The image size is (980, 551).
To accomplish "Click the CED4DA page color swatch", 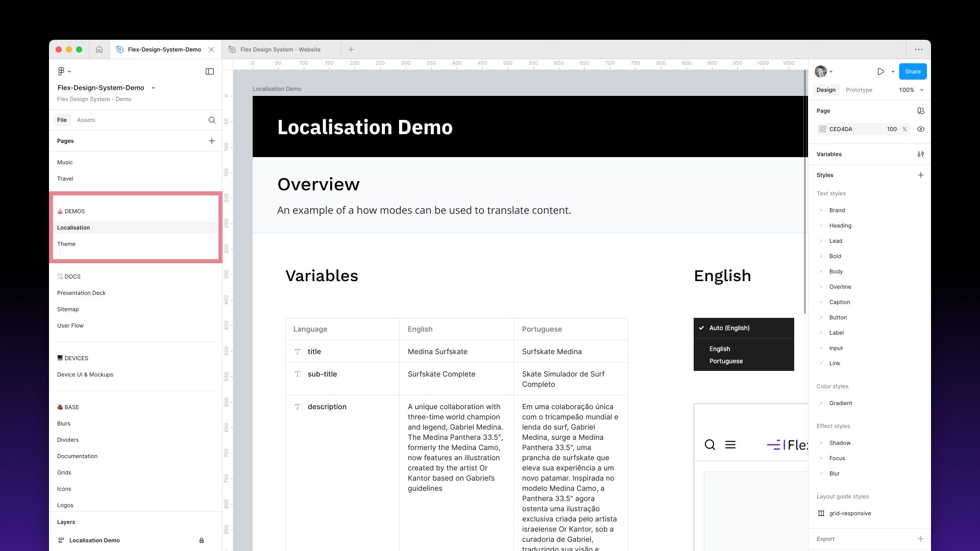I will click(x=823, y=129).
